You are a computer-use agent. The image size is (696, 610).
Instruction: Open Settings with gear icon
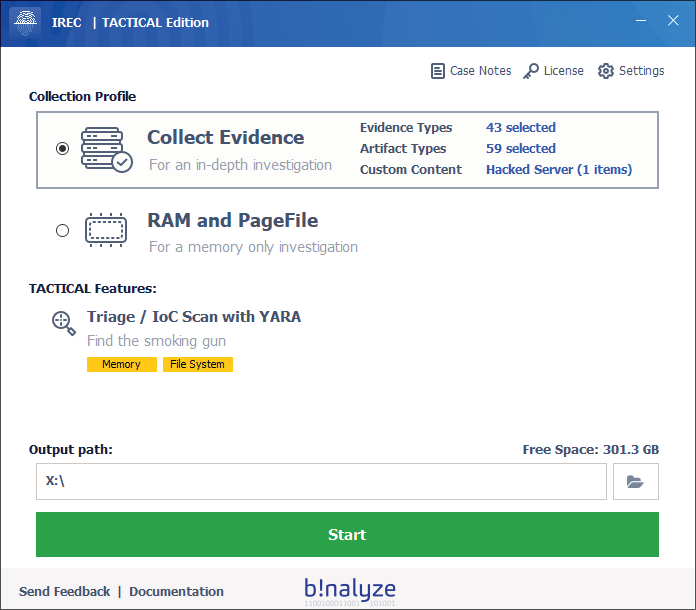click(x=631, y=71)
